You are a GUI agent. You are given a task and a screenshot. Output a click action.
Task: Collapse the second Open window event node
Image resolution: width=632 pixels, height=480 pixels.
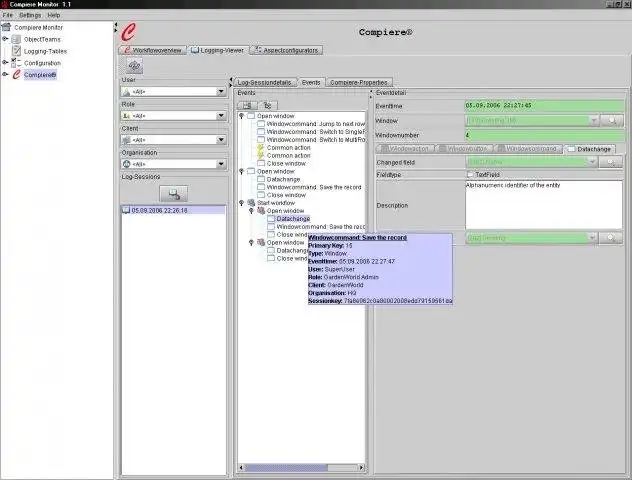(242, 172)
